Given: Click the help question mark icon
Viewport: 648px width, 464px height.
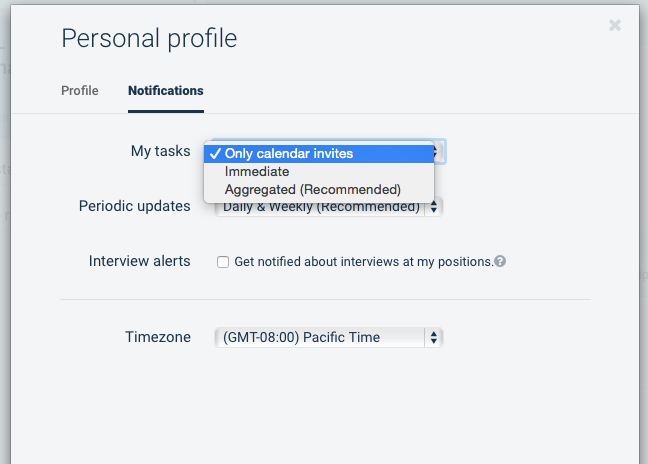Looking at the screenshot, I should [x=500, y=262].
